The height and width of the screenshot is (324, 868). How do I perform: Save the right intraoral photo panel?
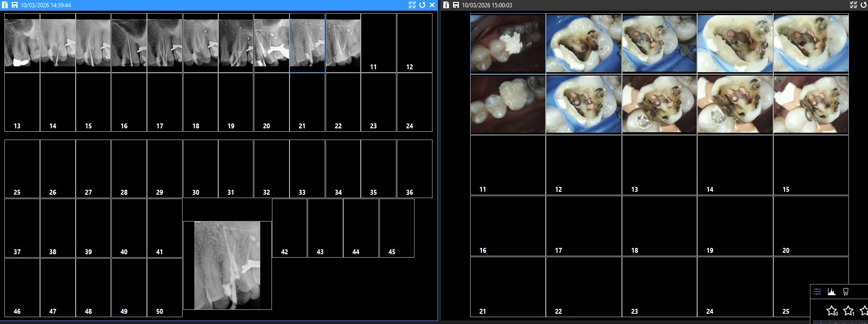(455, 5)
